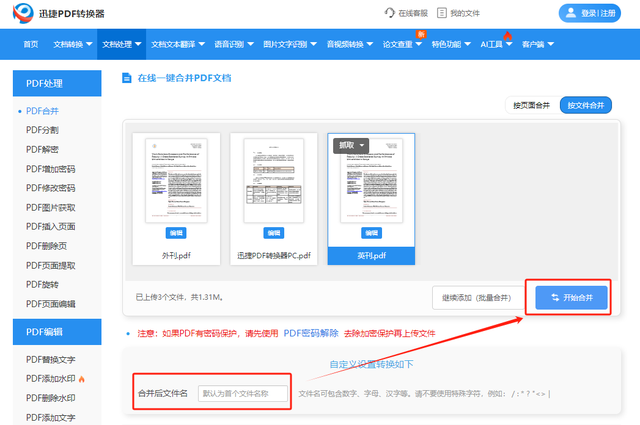Viewport: 640px width, 425px height.
Task: Open the 抓取 dropdown on 英刊.pdf
Action: click(x=351, y=145)
